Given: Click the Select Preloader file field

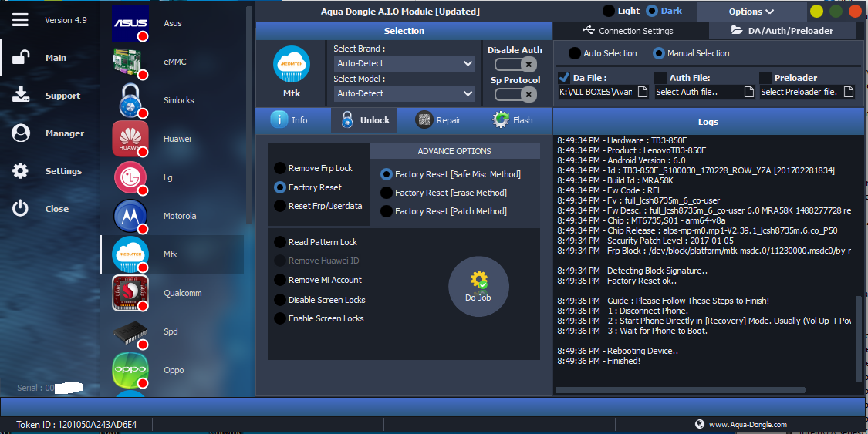Looking at the screenshot, I should click(x=800, y=92).
